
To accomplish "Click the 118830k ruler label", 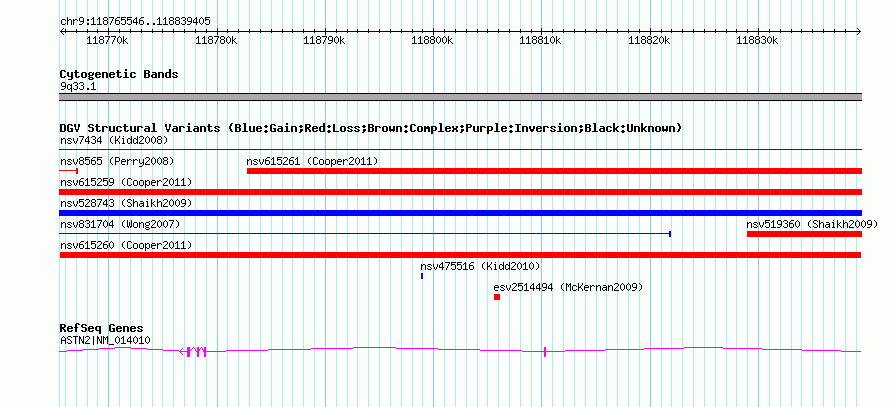I will click(757, 40).
